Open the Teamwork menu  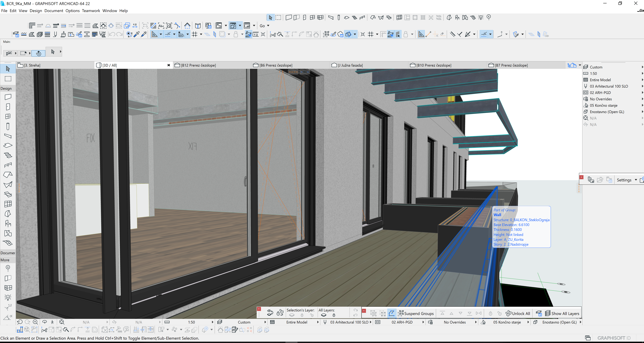click(x=91, y=11)
